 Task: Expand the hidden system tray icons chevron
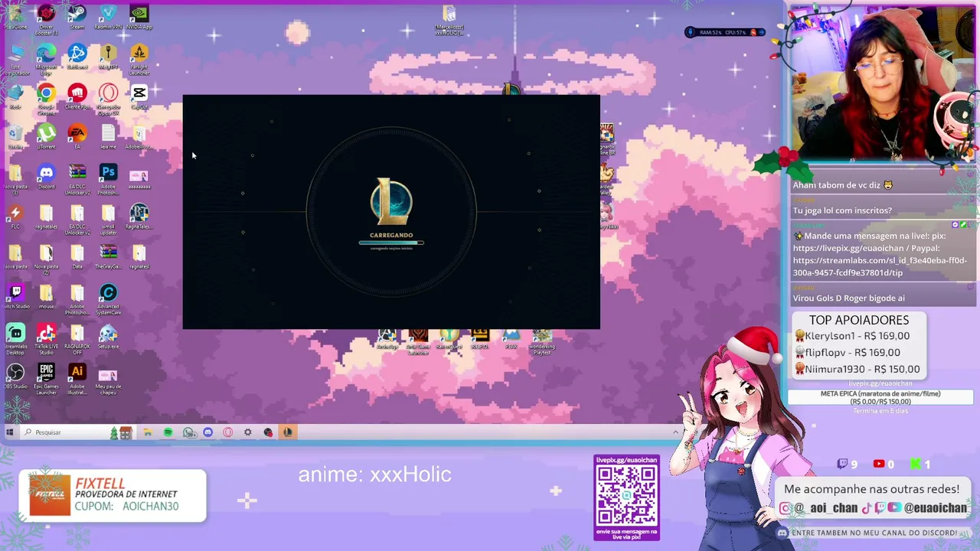tap(675, 432)
